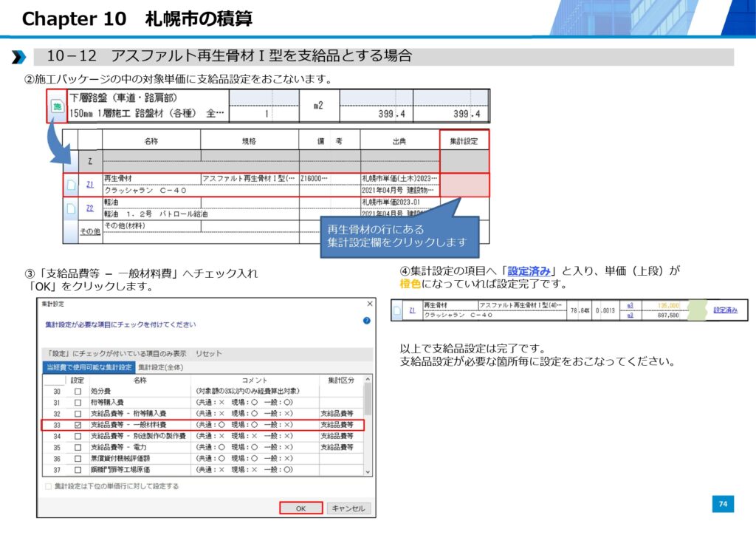The width and height of the screenshot is (756, 535).
Task: Open the blue help icon in 集計設定 dialog
Action: tap(366, 321)
